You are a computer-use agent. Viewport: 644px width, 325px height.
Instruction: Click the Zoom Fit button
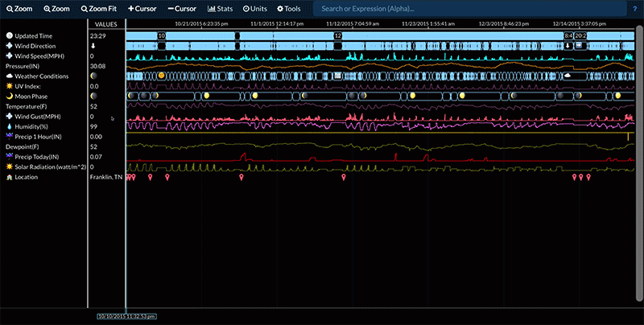[97, 8]
